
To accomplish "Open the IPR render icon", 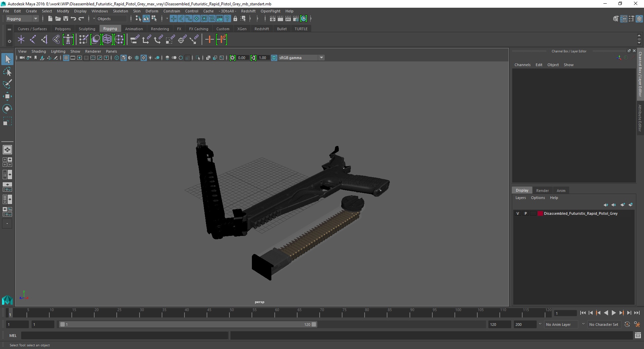I will (288, 19).
